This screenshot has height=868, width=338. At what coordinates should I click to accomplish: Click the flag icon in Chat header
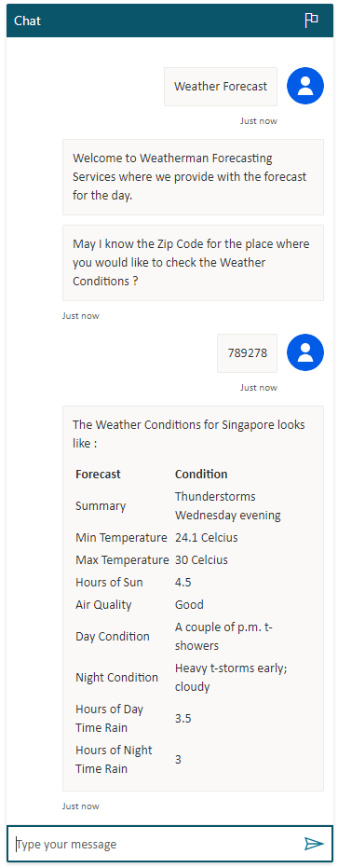point(311,21)
